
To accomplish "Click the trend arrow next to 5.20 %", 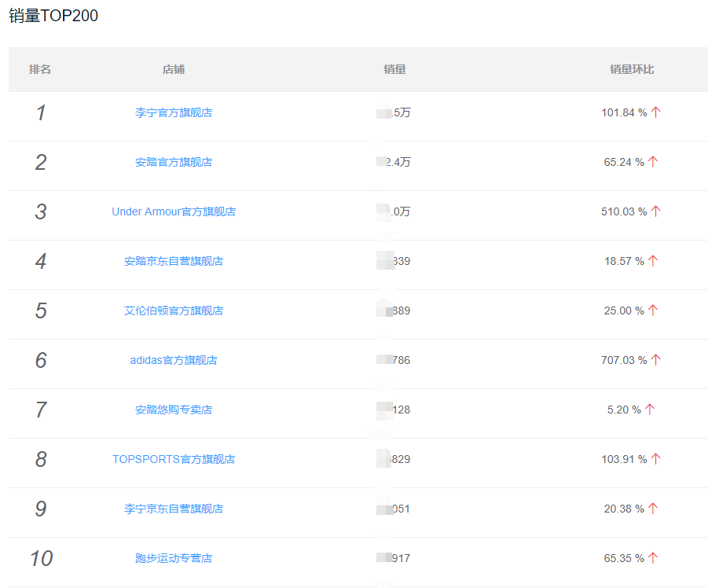I will point(649,410).
